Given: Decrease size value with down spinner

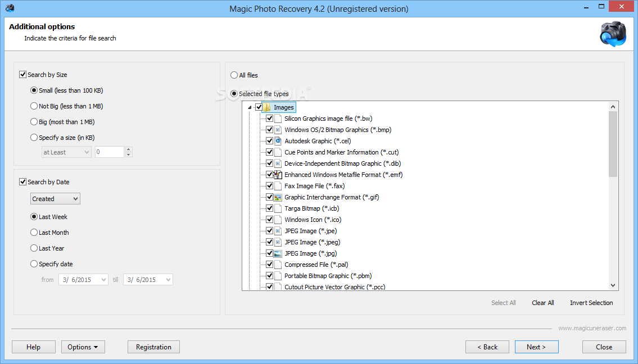Looking at the screenshot, I should coord(129,154).
